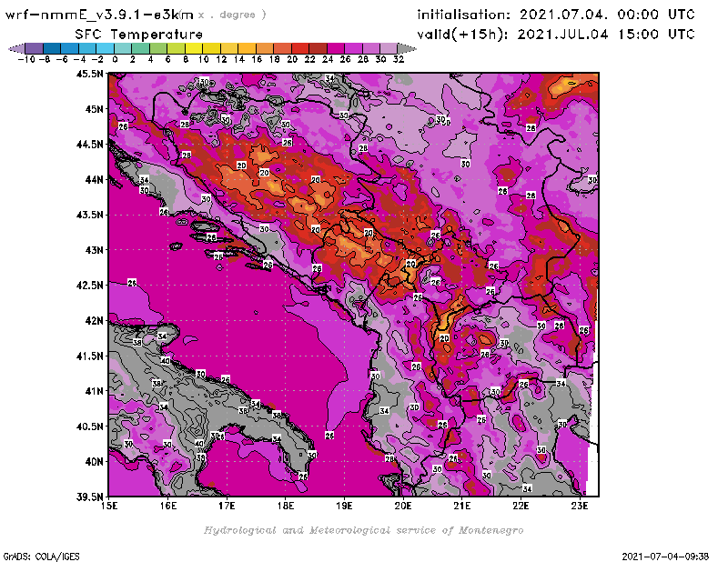This screenshot has width=728, height=562.
Task: Pick the legend swatch between 24 and 26
Action: (x=336, y=48)
